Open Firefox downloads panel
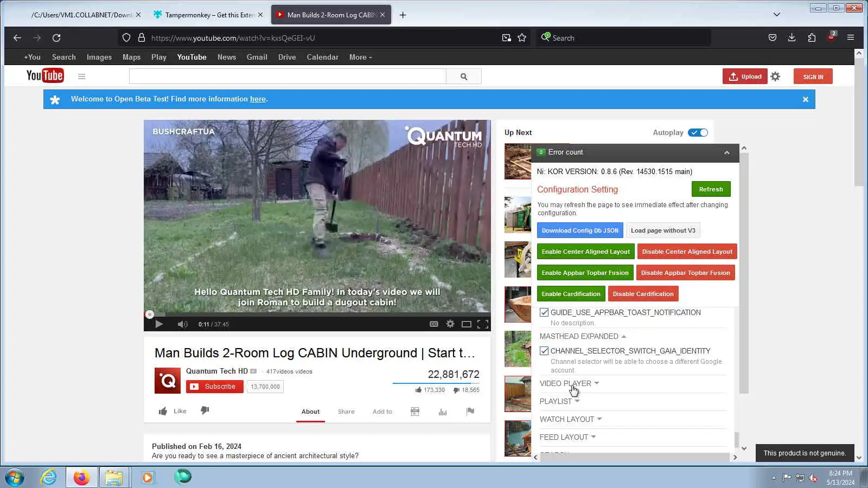868x488 pixels. click(792, 38)
